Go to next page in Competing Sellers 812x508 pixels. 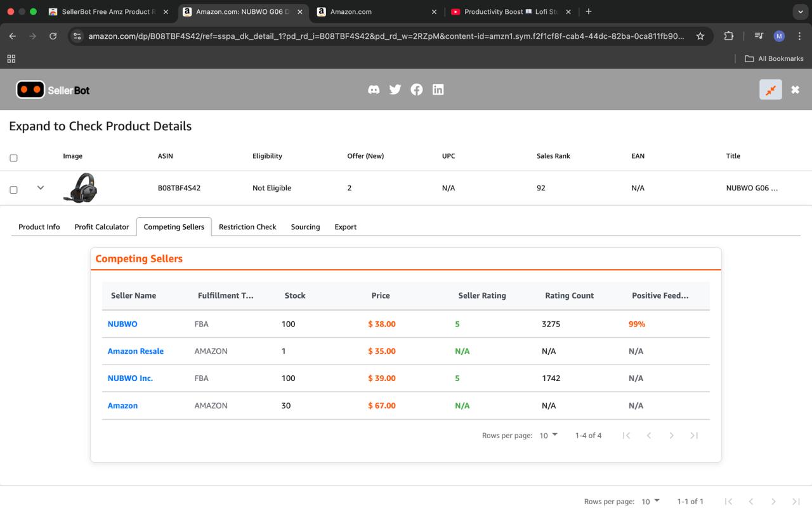[671, 436]
